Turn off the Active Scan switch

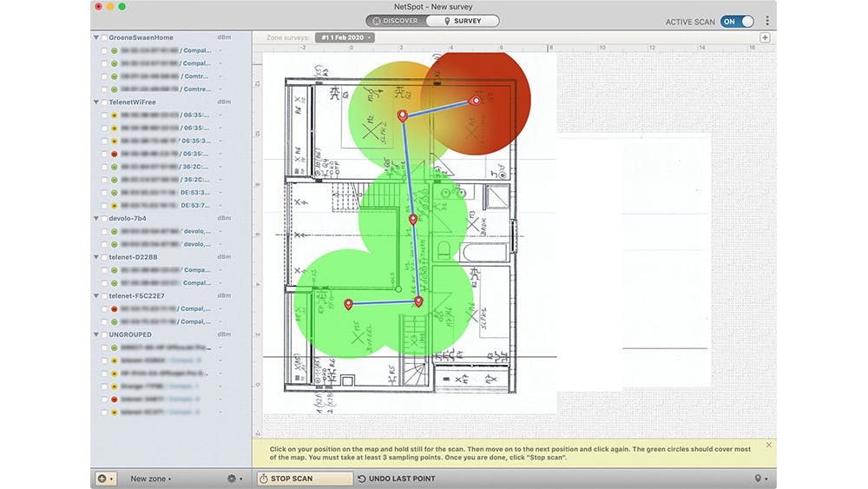[737, 22]
